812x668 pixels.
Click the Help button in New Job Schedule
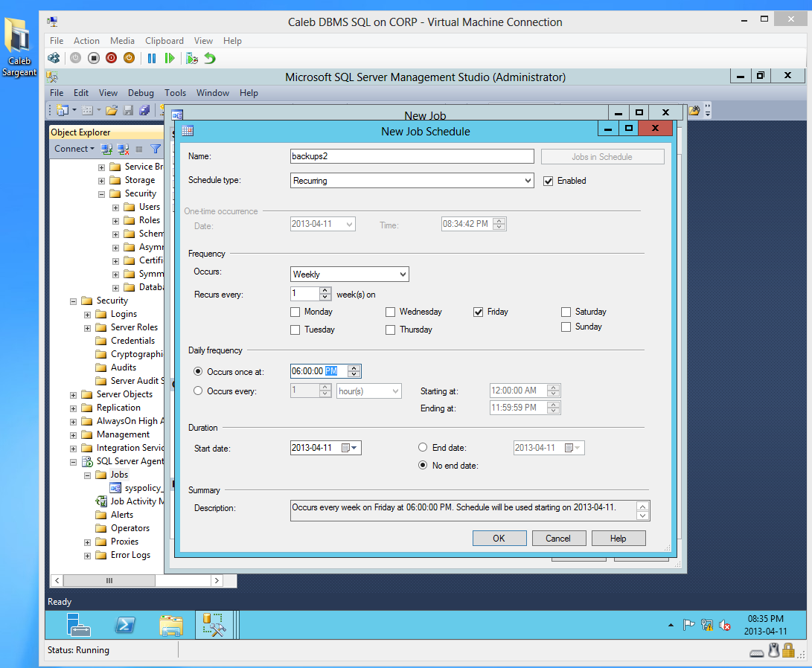click(x=618, y=538)
